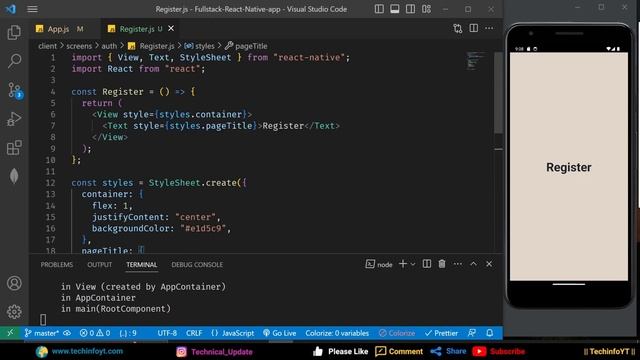Maximize panel size with chevron up
The height and width of the screenshot is (360, 640).
click(473, 264)
